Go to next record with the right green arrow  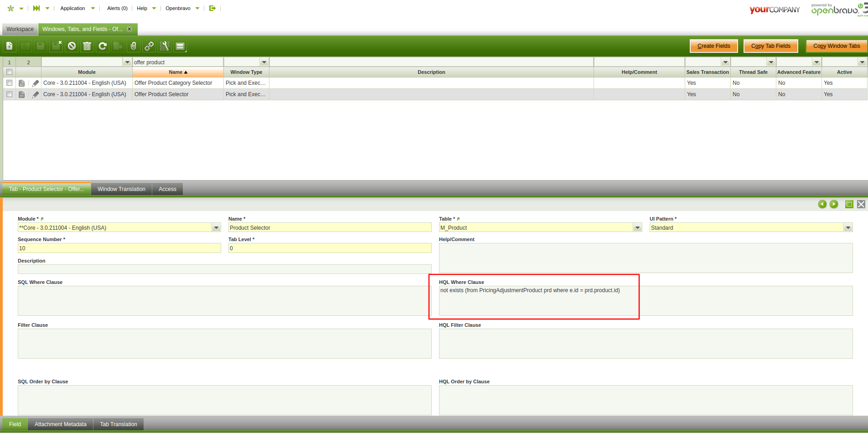point(834,204)
